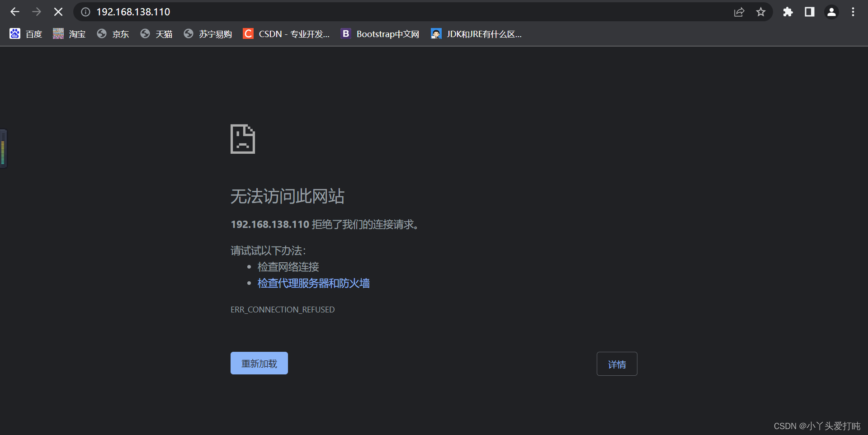Open the 天猫 bookmark
Viewport: 868px width, 435px height.
pyautogui.click(x=156, y=34)
